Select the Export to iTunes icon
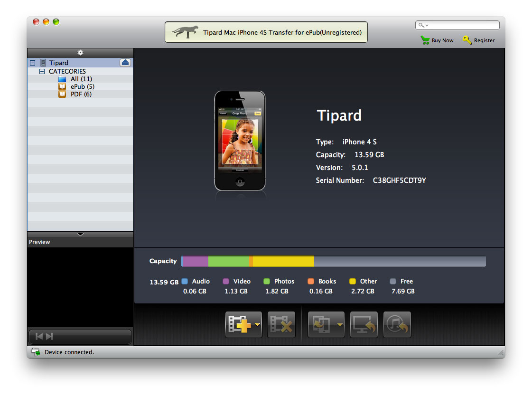Viewport: 532px width, 396px height. click(x=397, y=324)
